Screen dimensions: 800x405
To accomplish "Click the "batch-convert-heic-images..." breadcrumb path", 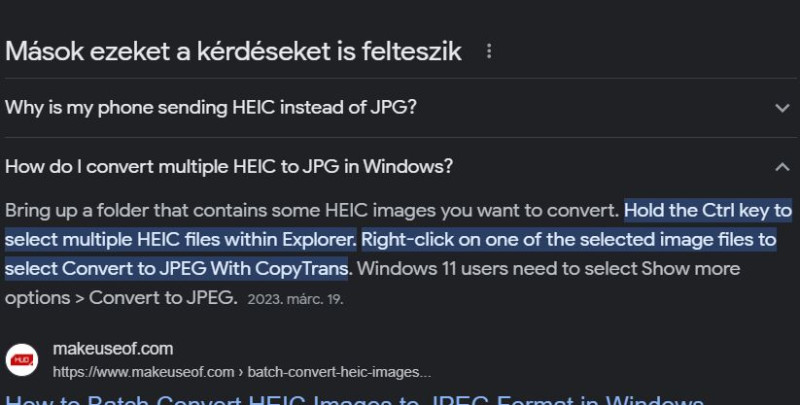I will click(339, 372).
